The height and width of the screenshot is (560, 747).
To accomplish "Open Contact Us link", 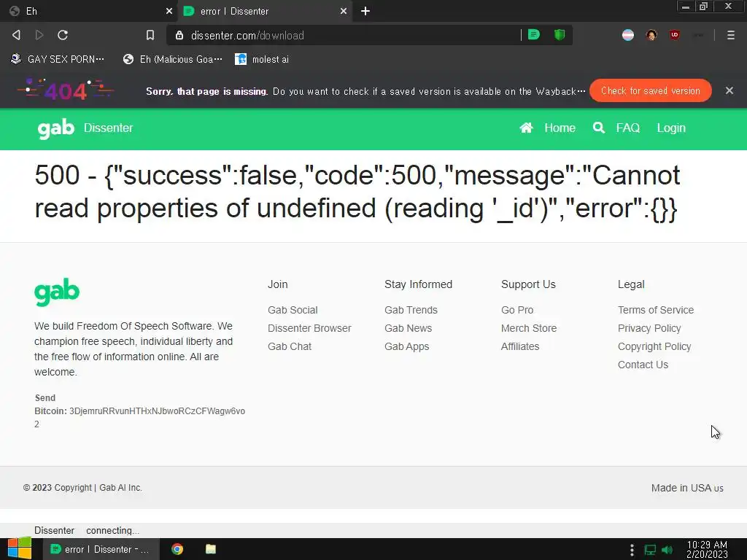I will pyautogui.click(x=643, y=365).
